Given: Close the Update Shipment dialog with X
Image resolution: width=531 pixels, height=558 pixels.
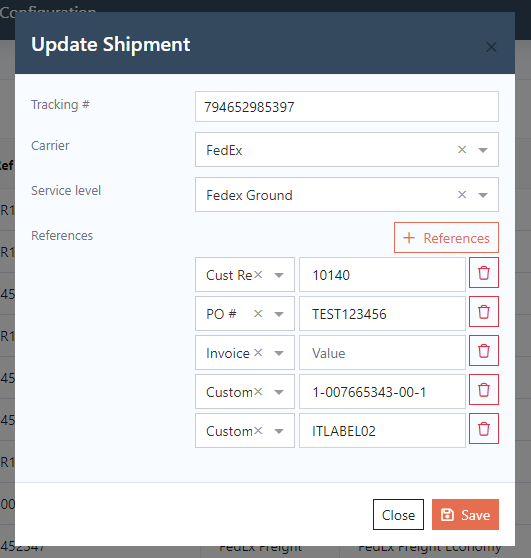Looking at the screenshot, I should (491, 47).
